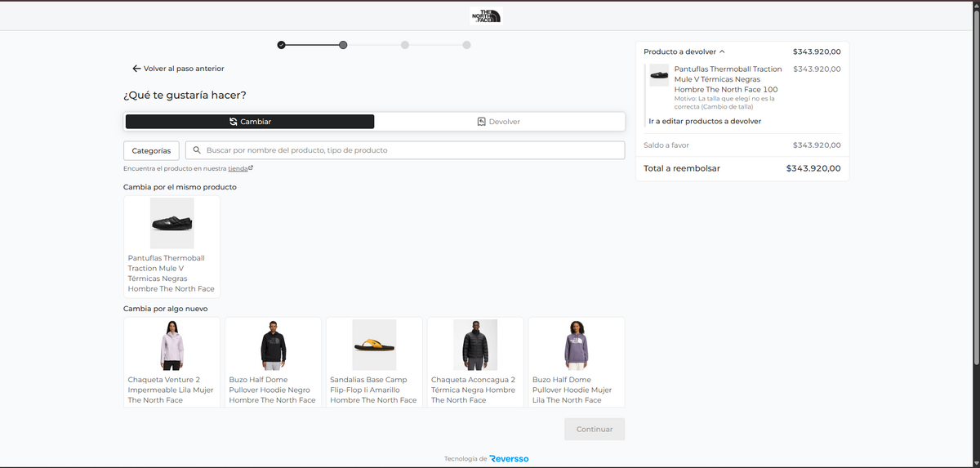The height and width of the screenshot is (468, 980).
Task: Open the Reversso footer link
Action: (x=510, y=459)
